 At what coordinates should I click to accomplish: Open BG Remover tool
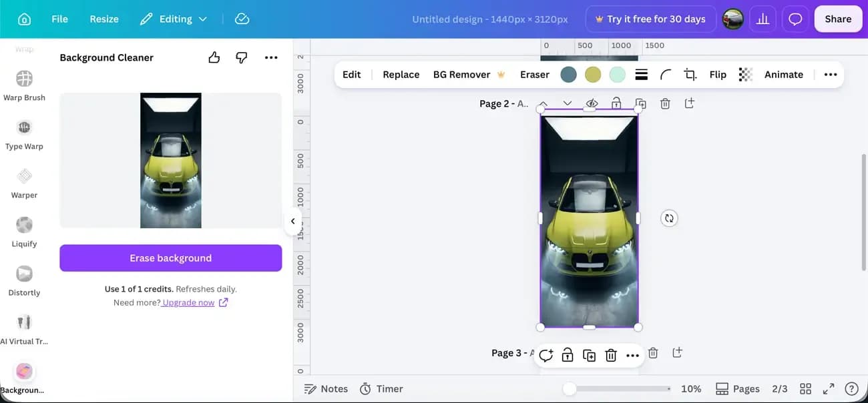tap(469, 75)
